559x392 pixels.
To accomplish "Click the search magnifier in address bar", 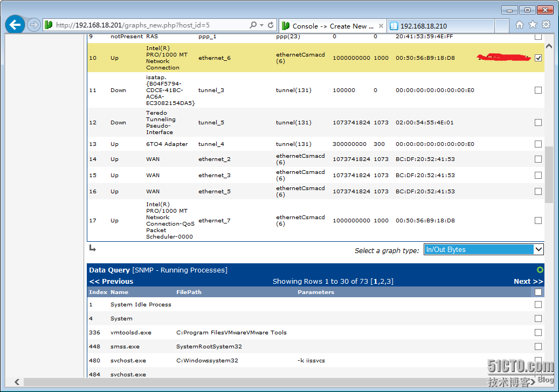I will point(253,25).
